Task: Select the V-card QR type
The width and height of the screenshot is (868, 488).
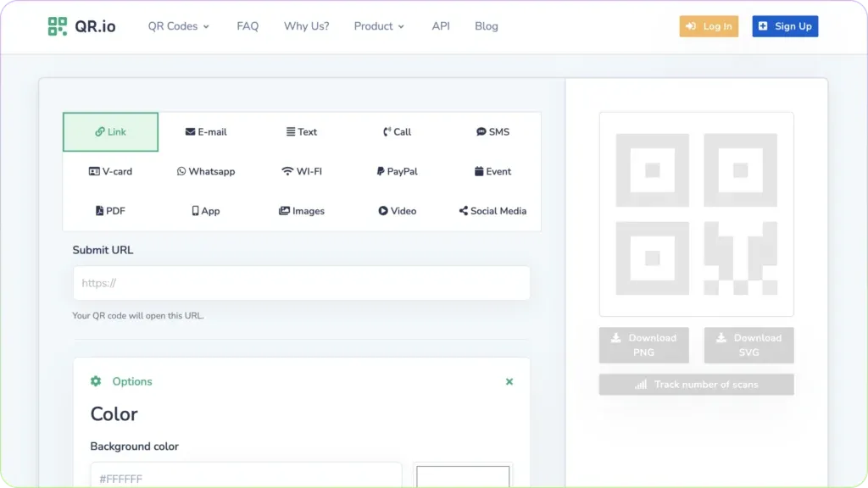Action: 110,171
